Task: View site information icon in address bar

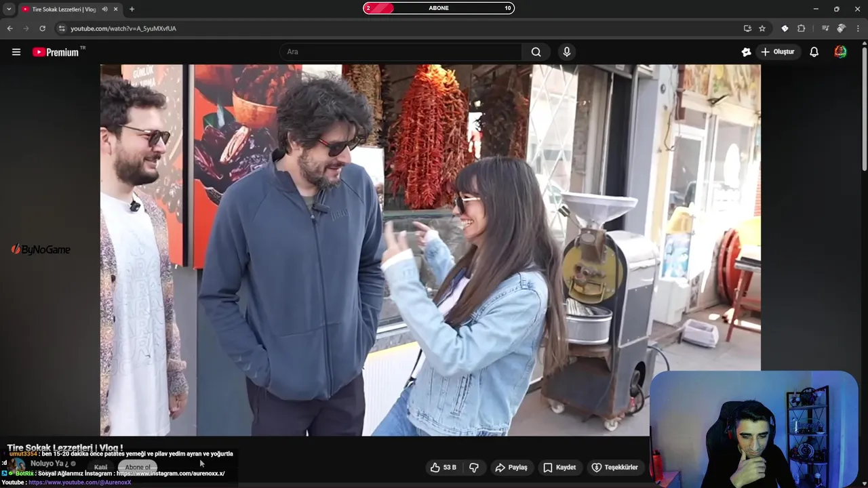Action: pyautogui.click(x=62, y=28)
